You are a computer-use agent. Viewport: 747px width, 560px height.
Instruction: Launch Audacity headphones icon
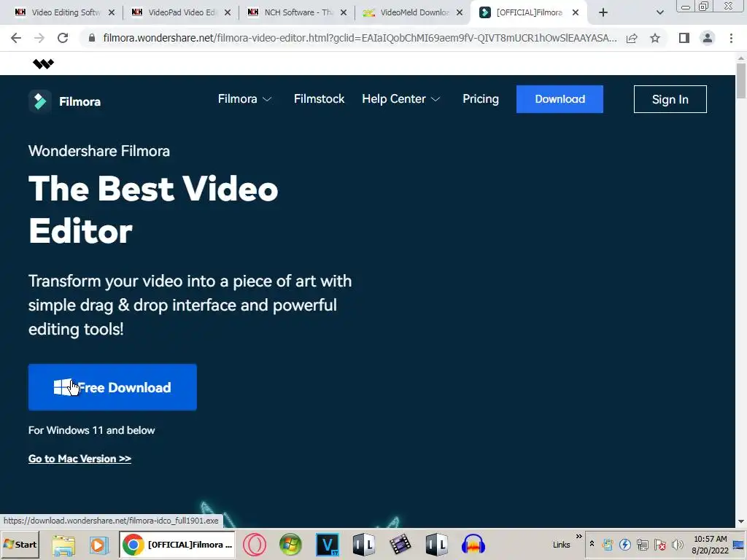473,544
